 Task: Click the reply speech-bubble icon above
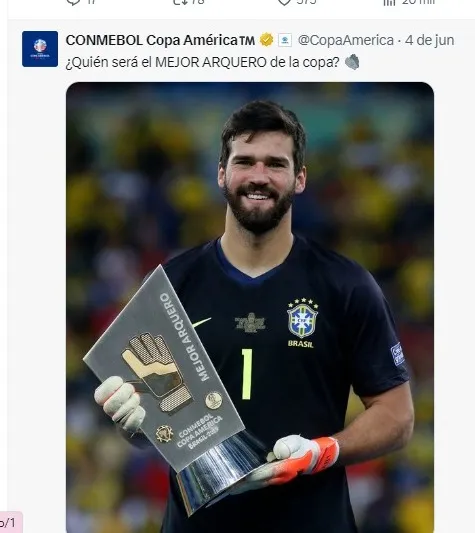[73, 2]
